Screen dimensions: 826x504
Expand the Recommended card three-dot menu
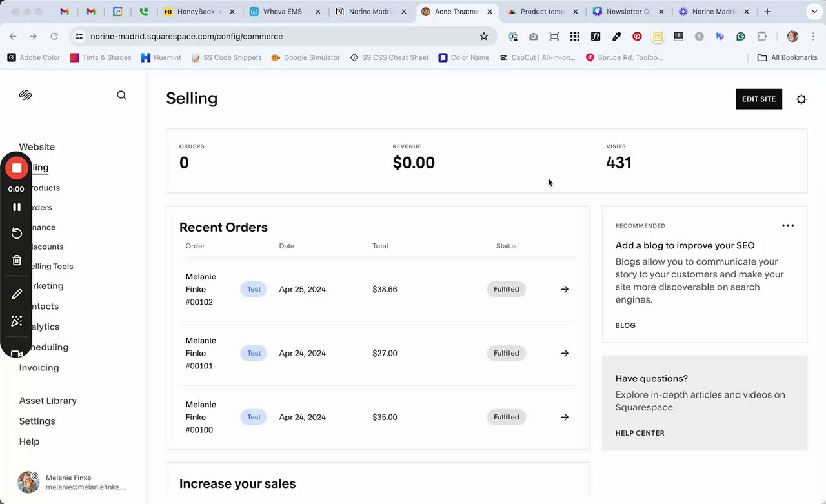pos(788,225)
